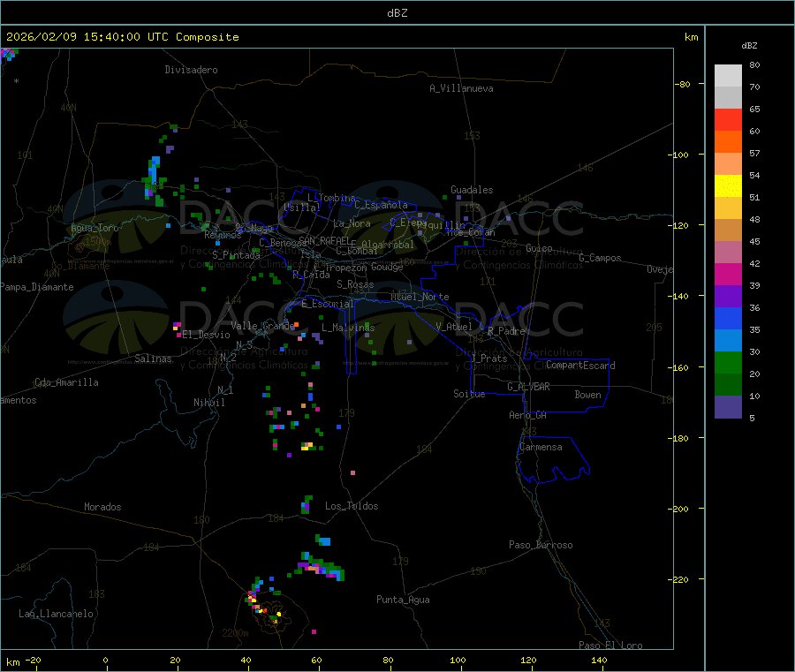Click the Bowen map label
The height and width of the screenshot is (672, 795).
587,395
